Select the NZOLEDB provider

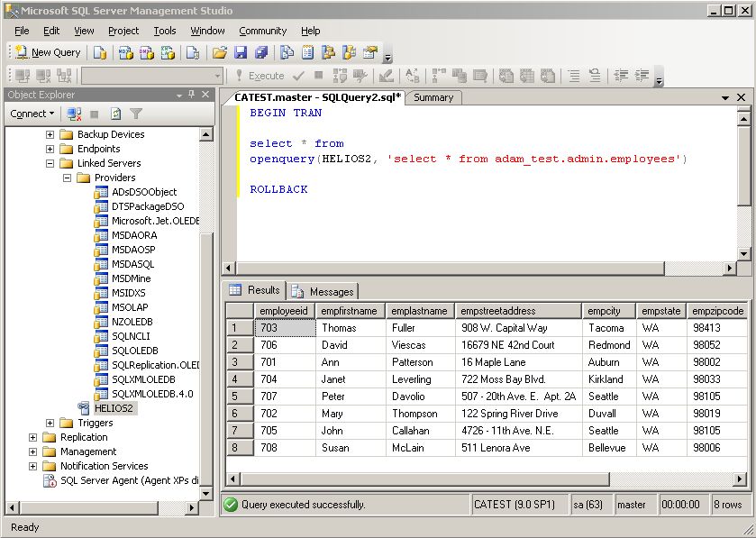click(132, 322)
